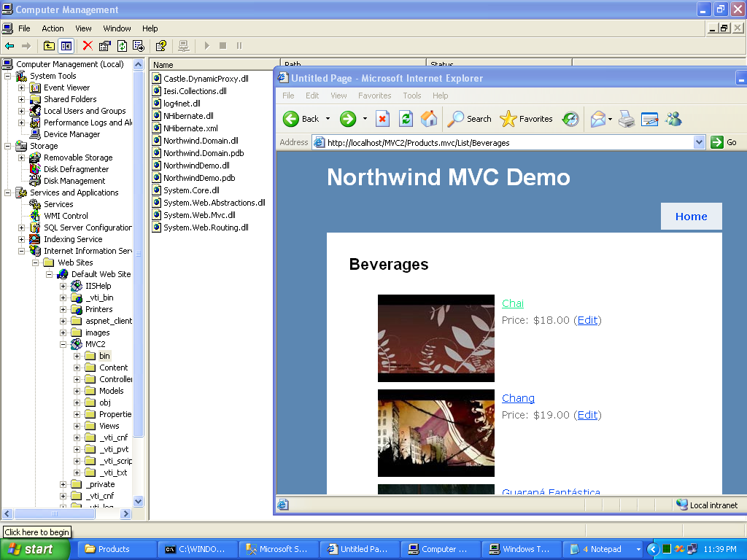Open the address bar dropdown arrow

point(699,142)
